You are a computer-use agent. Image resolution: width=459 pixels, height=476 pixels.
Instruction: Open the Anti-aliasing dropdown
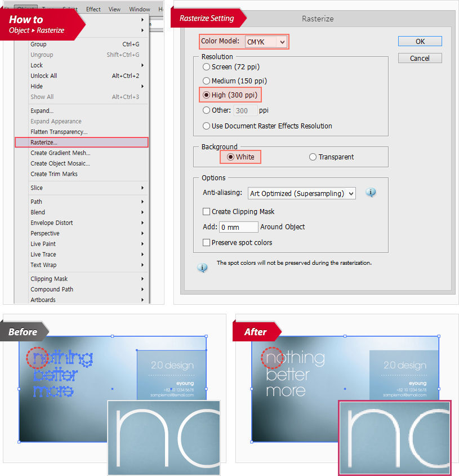click(x=301, y=193)
